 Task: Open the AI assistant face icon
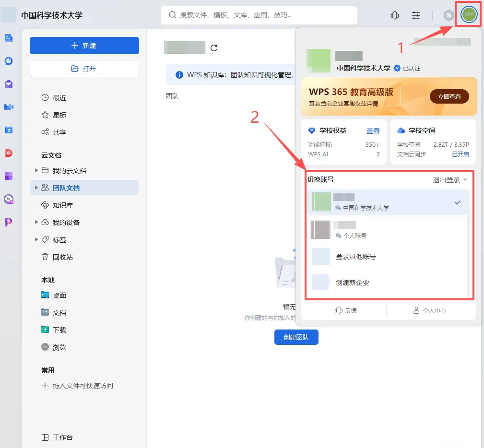9,199
